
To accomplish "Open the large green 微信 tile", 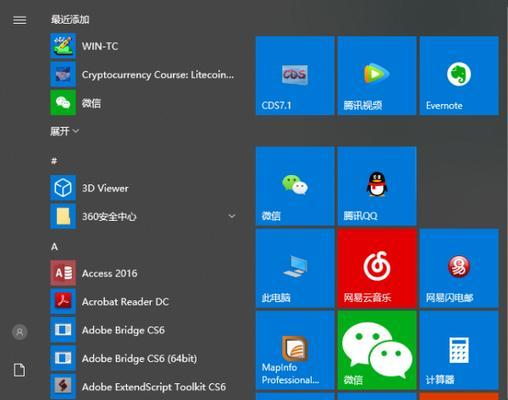I will [377, 350].
